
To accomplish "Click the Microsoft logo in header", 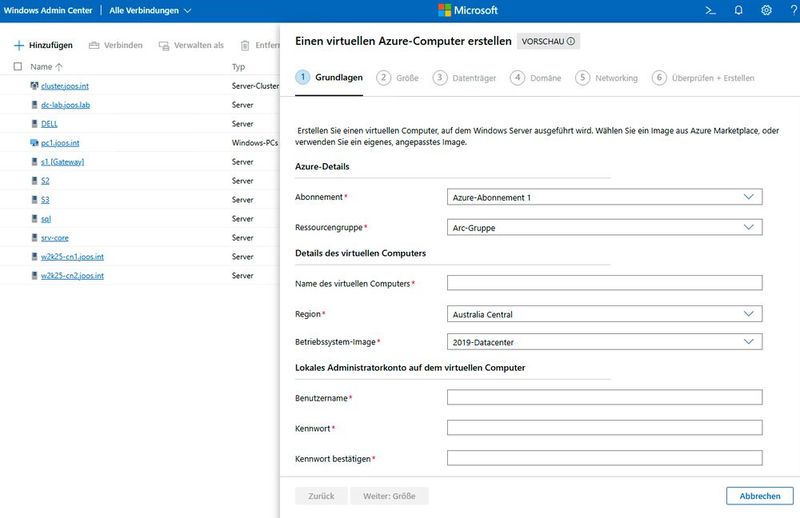I will [468, 10].
